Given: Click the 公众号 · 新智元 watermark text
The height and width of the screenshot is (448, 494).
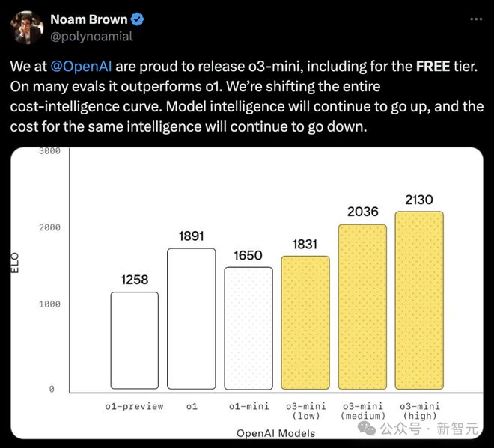Looking at the screenshot, I should [x=429, y=429].
